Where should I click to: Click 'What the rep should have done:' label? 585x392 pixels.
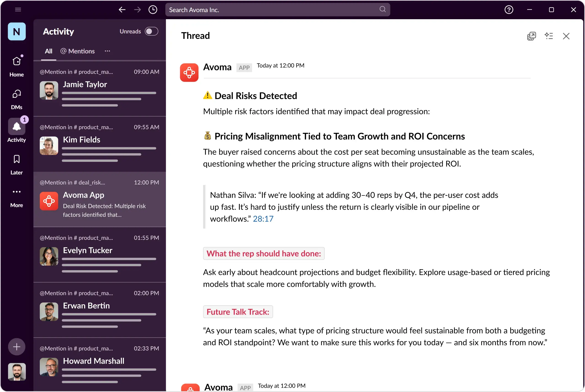coord(264,253)
